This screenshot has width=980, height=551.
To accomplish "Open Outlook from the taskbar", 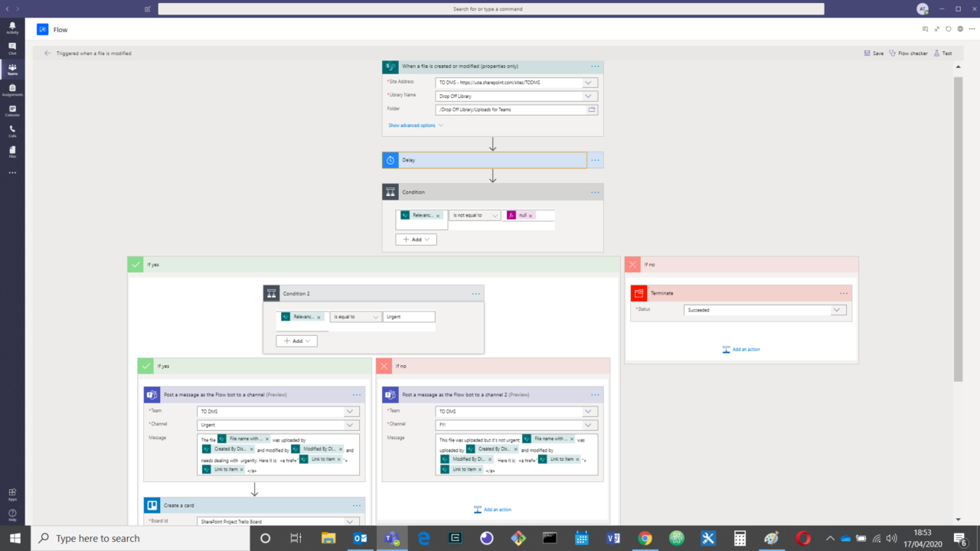I will pyautogui.click(x=360, y=538).
